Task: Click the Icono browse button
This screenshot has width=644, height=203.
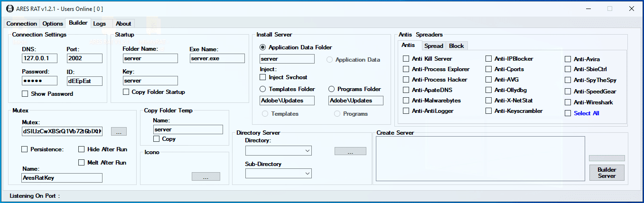Action: coord(205,176)
